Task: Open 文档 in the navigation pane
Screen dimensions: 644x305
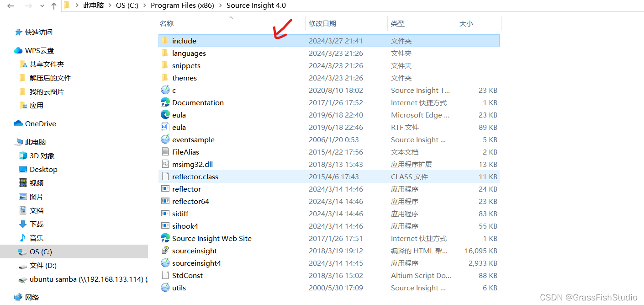Action: click(x=37, y=210)
